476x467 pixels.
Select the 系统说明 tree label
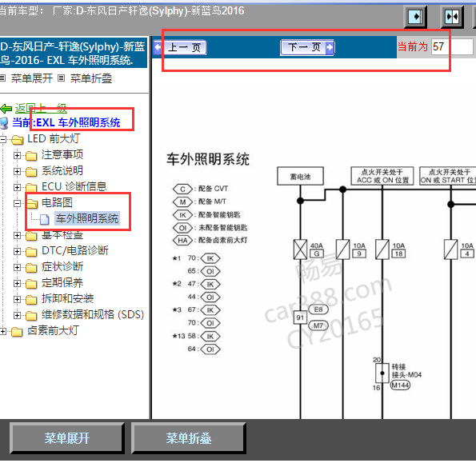click(62, 170)
